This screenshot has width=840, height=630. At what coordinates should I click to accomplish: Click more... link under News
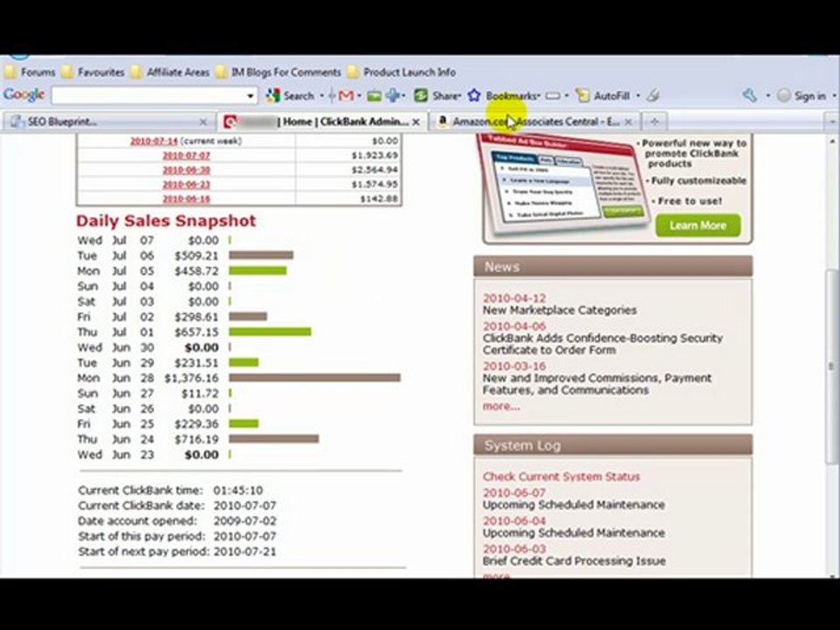[500, 406]
